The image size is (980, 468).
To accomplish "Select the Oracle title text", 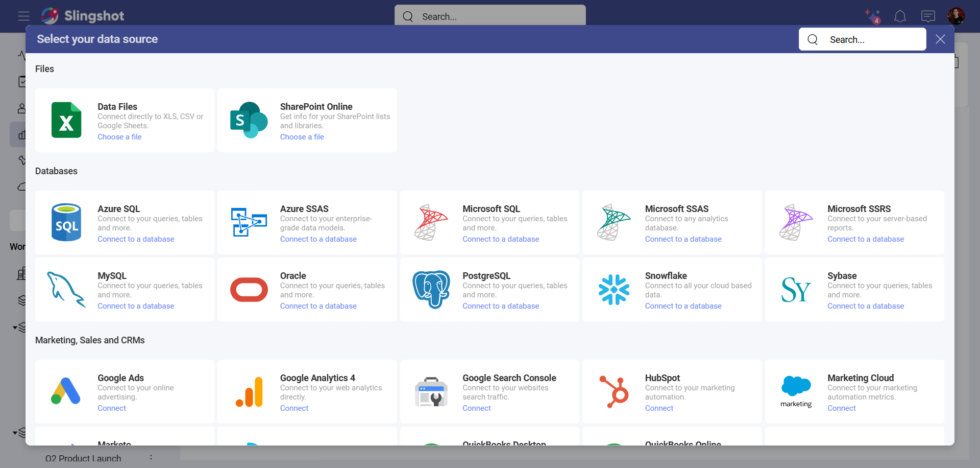I will (x=293, y=276).
